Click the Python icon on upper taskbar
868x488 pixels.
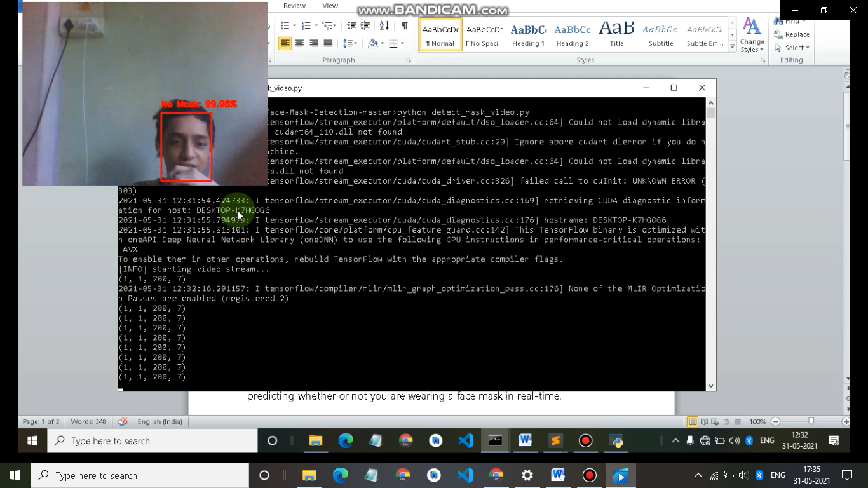616,440
